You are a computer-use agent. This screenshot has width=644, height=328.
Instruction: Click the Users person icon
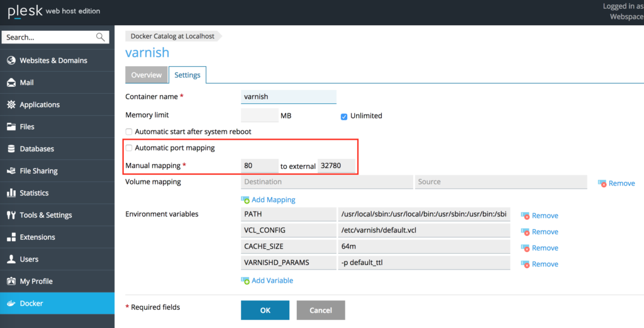pos(11,259)
